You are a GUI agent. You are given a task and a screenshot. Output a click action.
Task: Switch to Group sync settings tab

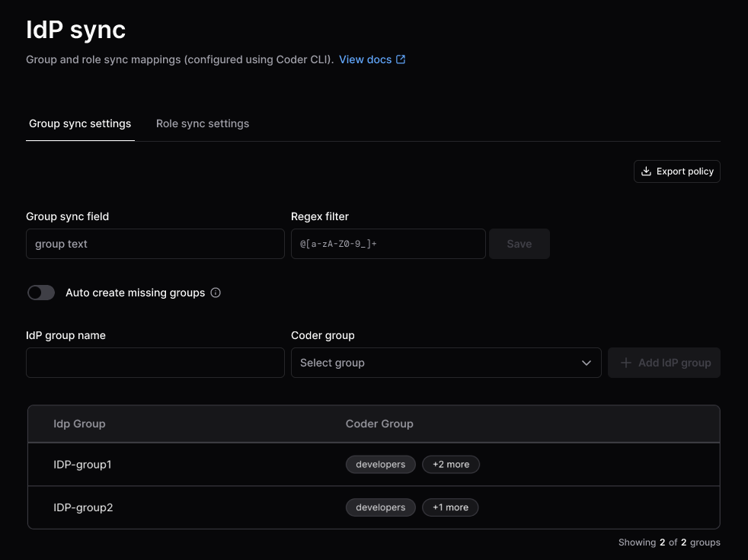80,123
